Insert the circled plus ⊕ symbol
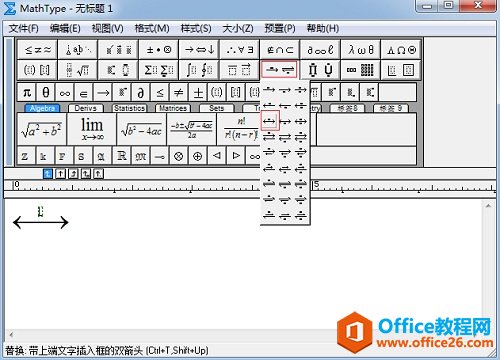Screen dimensions: 500x360 click(198, 156)
